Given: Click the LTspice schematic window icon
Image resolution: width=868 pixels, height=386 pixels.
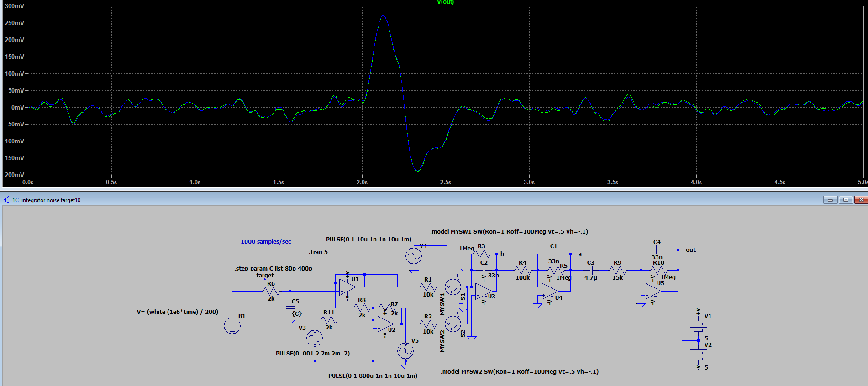Looking at the screenshot, I should 6,200.
